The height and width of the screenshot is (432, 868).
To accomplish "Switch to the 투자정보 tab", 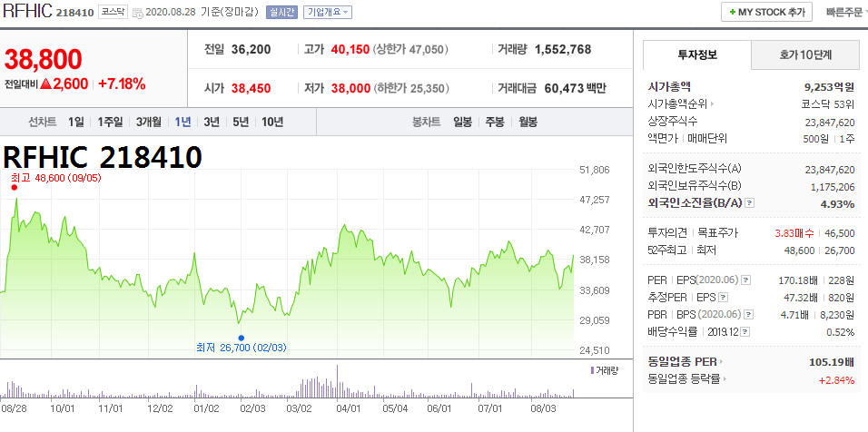I will point(697,54).
